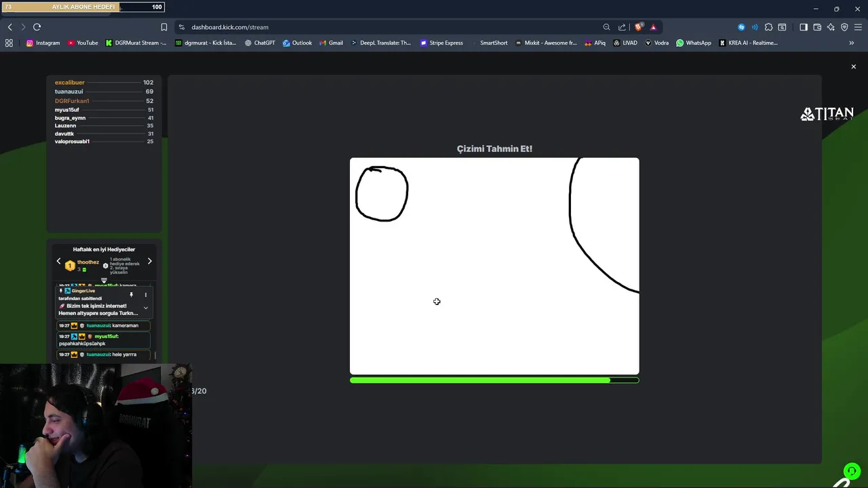Select bugra_eymn in the leaderboard
868x488 pixels.
(70, 118)
